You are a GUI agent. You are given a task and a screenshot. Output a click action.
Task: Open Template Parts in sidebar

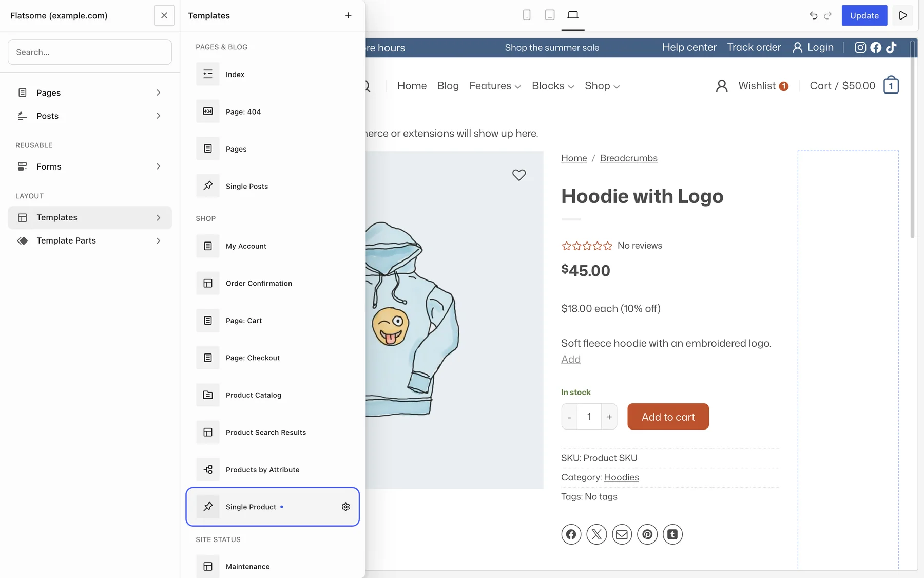click(x=90, y=240)
